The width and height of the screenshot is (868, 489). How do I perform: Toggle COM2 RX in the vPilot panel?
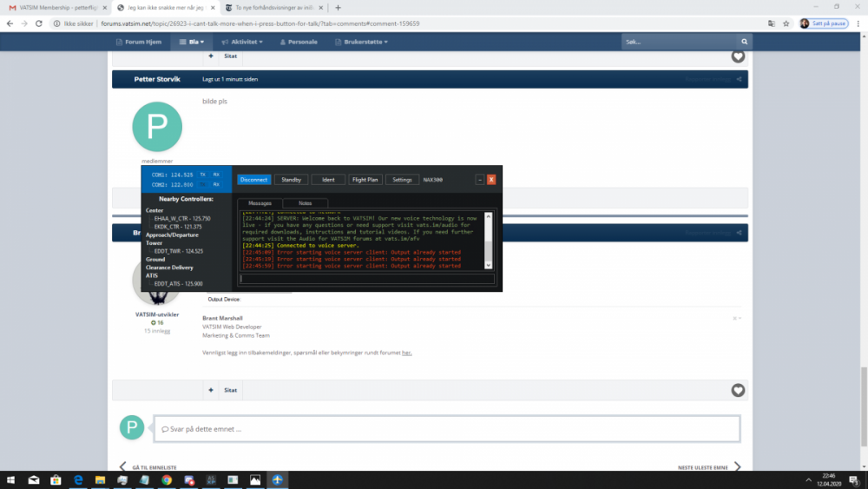coord(216,184)
